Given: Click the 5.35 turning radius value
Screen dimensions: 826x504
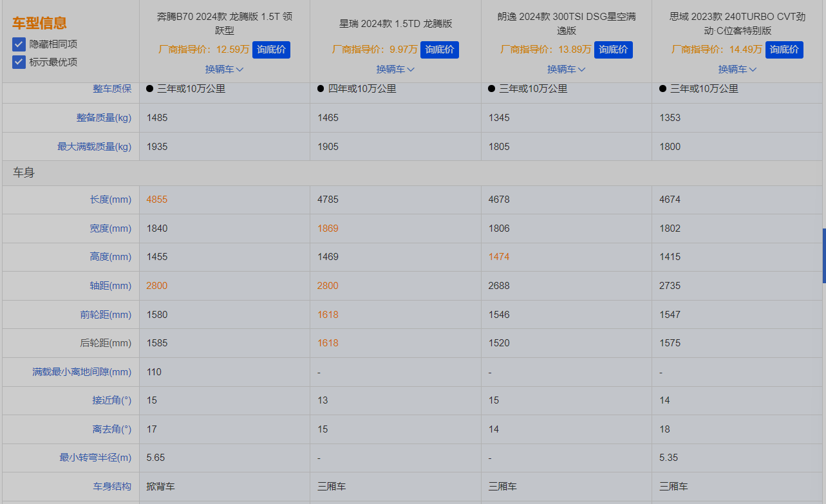Looking at the screenshot, I should tap(670, 458).
